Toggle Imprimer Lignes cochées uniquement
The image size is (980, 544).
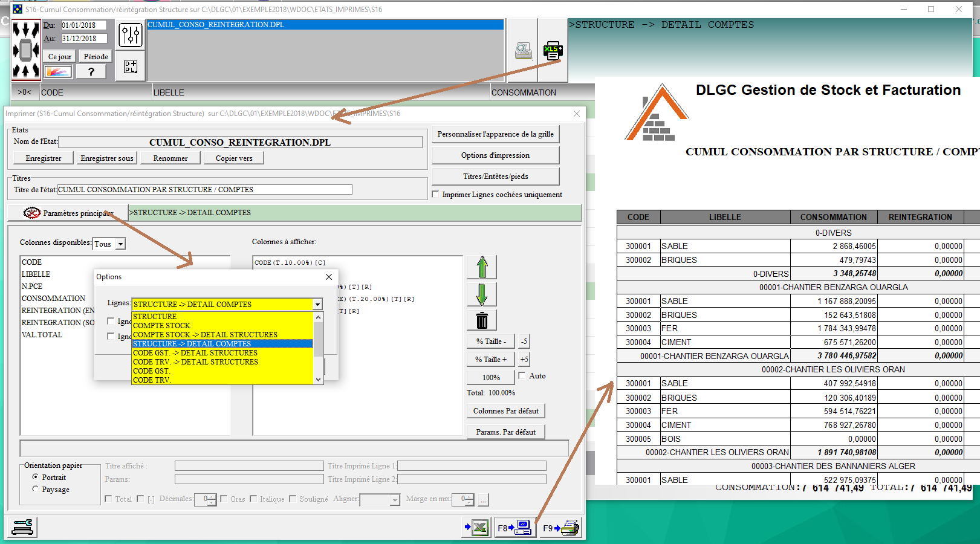pyautogui.click(x=435, y=195)
